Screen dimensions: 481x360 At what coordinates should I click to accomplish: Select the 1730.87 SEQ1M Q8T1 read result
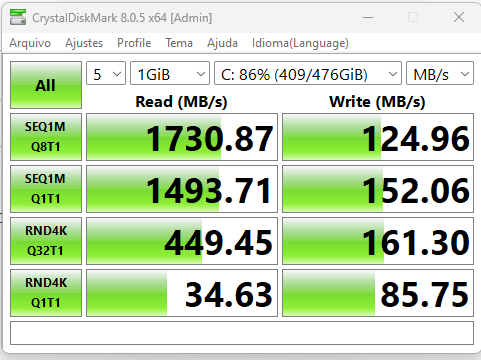click(x=182, y=137)
